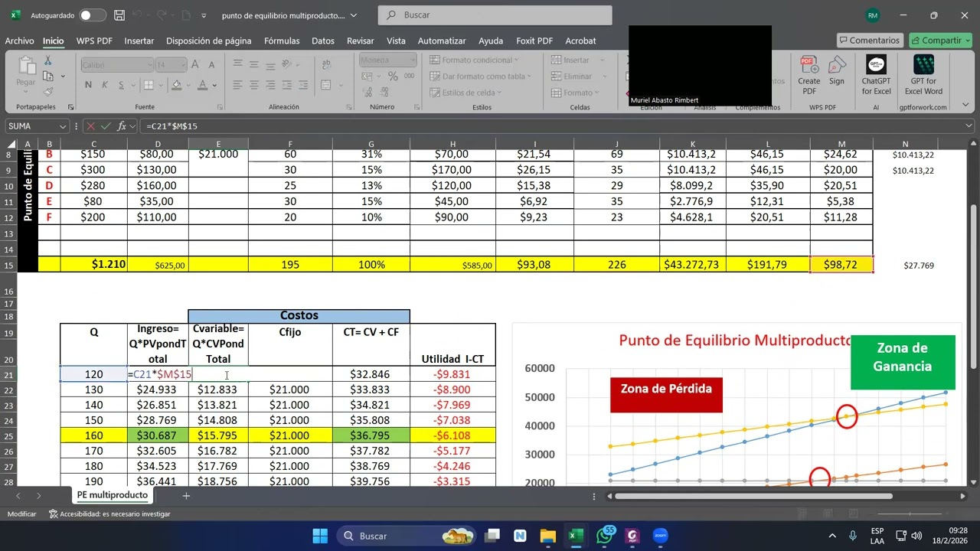
Task: Open Formato condicional dropdown
Action: coord(474,60)
